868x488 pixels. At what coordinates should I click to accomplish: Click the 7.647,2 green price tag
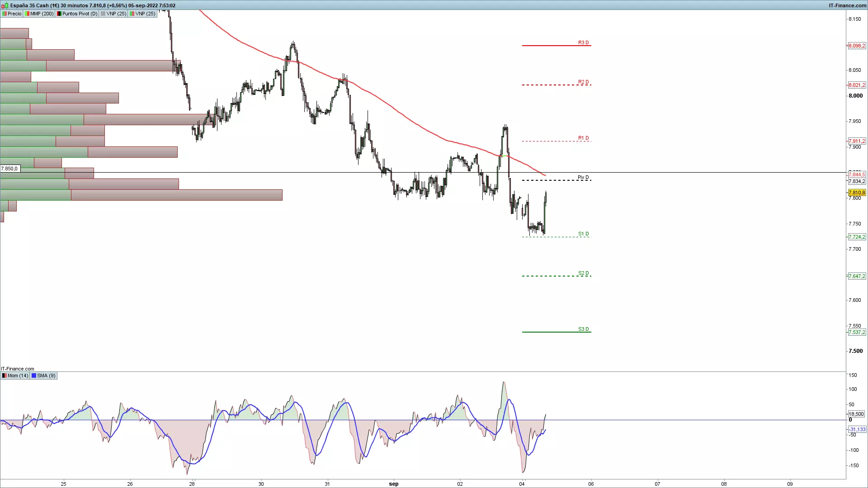click(857, 276)
